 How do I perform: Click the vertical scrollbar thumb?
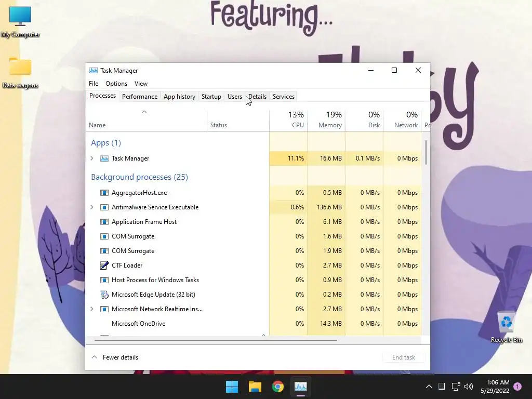(426, 152)
